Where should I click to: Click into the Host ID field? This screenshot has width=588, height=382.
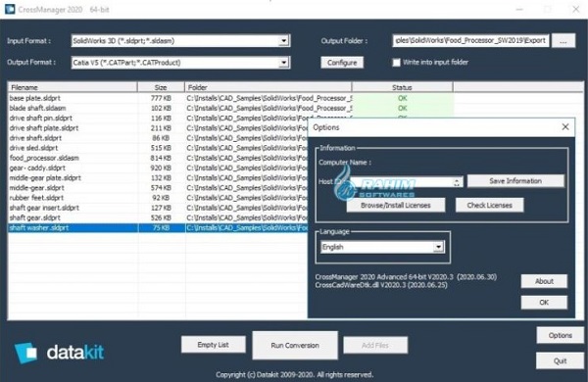pos(401,182)
